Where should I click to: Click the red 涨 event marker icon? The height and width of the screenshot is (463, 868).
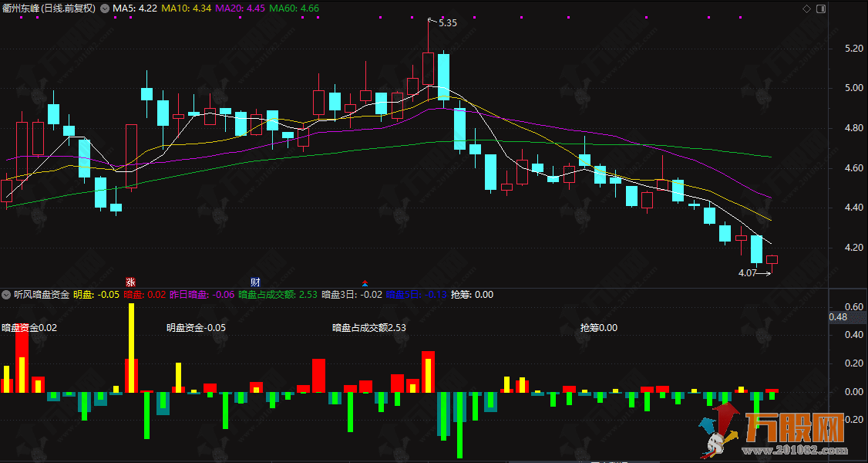pos(131,282)
